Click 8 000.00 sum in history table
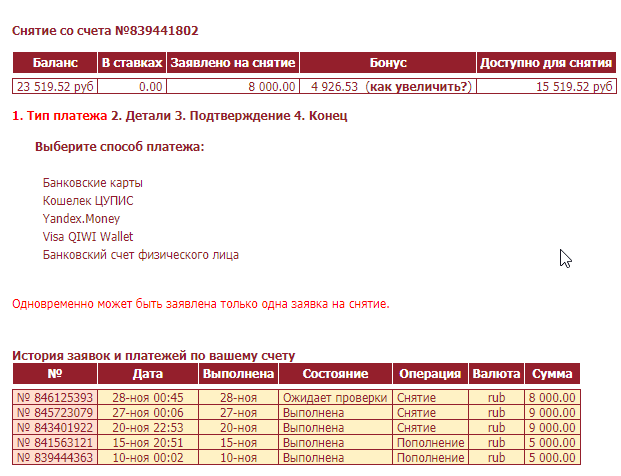Image resolution: width=621 pixels, height=476 pixels. [552, 398]
